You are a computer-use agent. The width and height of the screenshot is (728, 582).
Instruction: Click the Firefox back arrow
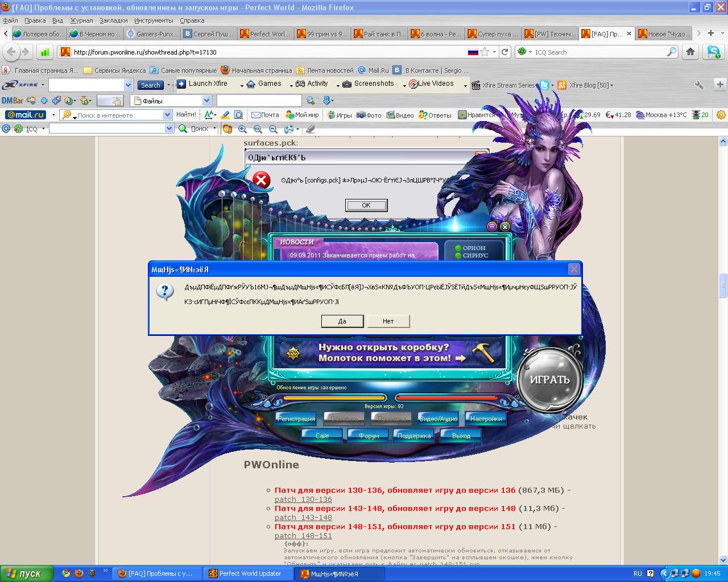pyautogui.click(x=11, y=52)
